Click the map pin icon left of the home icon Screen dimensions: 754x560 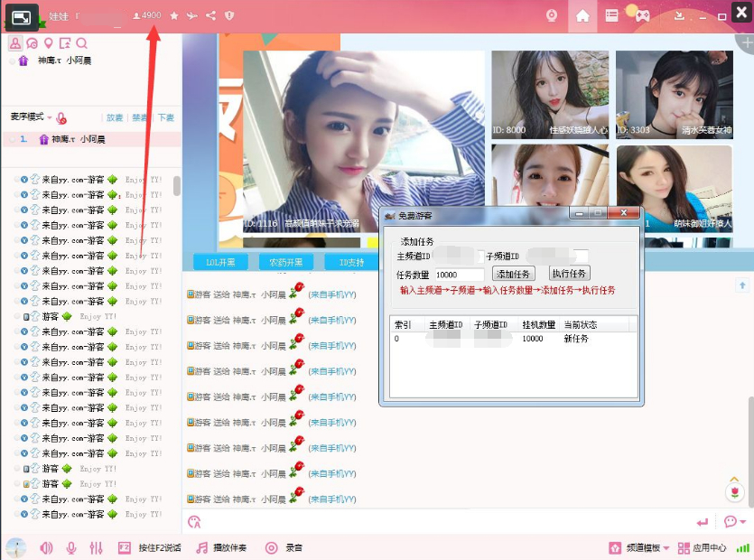coord(552,16)
